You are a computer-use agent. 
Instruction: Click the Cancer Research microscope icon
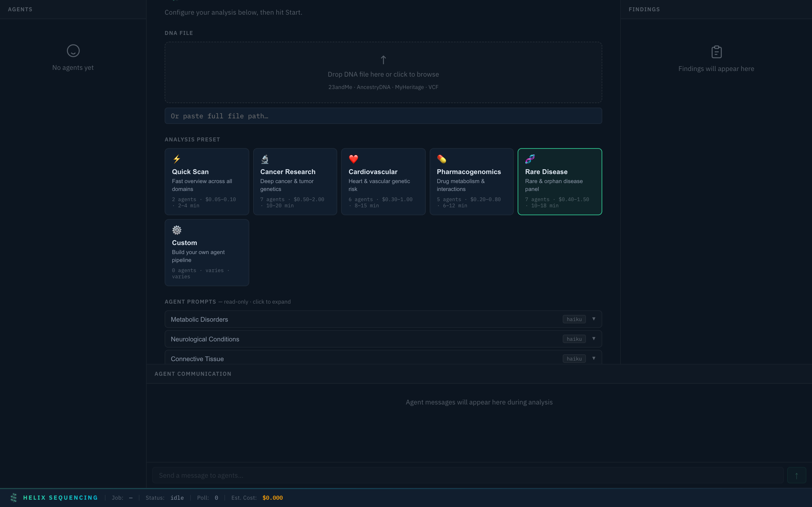(265, 159)
